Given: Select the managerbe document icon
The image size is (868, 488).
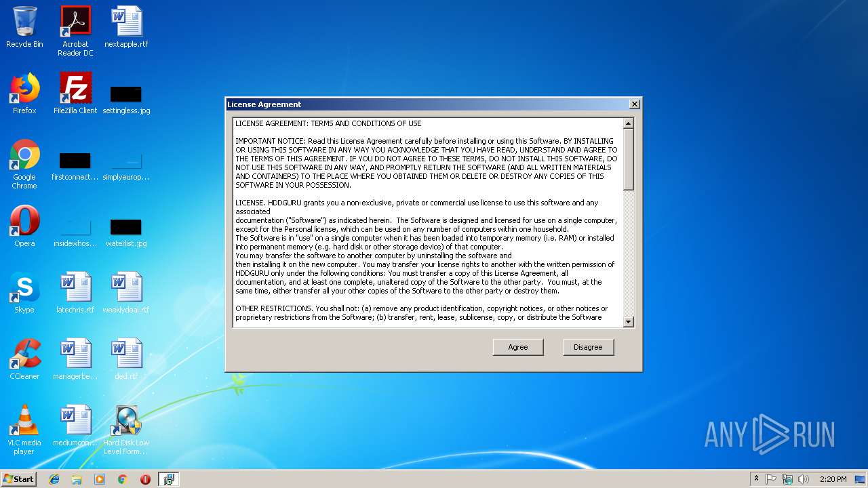Looking at the screenshot, I should 75,359.
